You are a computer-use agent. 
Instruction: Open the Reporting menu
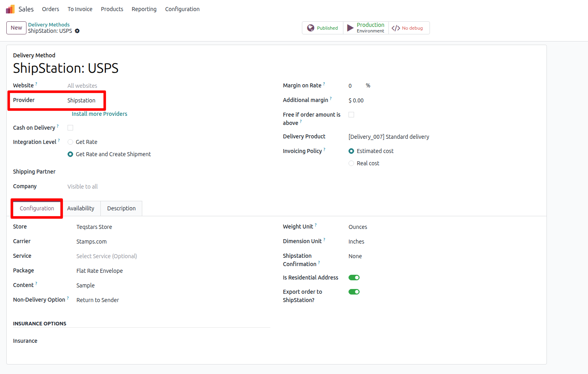[144, 9]
